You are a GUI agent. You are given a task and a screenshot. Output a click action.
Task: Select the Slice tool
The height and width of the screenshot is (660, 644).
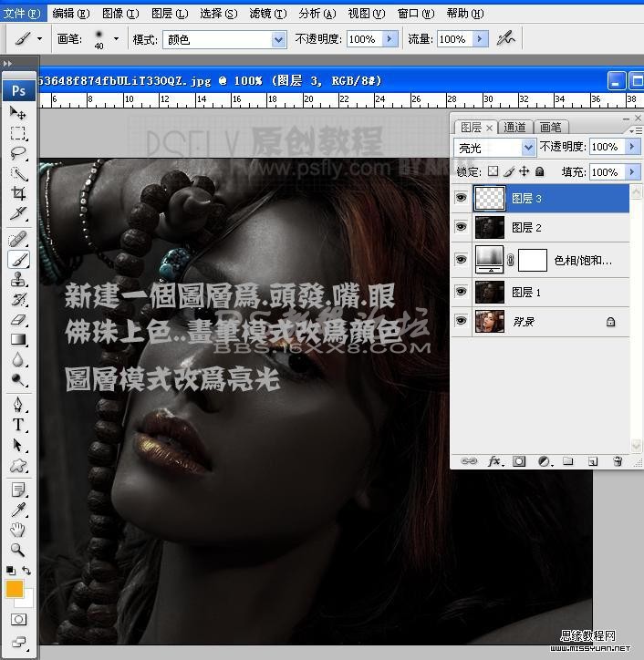pyautogui.click(x=17, y=214)
